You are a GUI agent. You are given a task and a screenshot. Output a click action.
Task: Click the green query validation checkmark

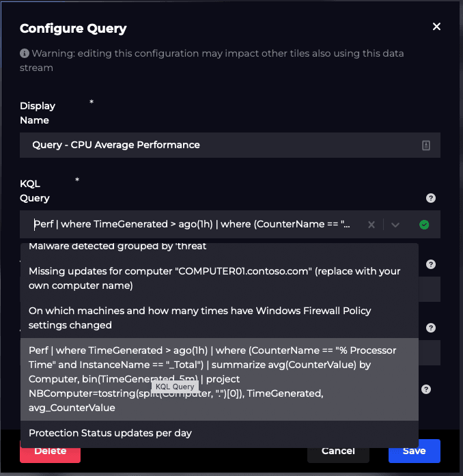pos(424,225)
